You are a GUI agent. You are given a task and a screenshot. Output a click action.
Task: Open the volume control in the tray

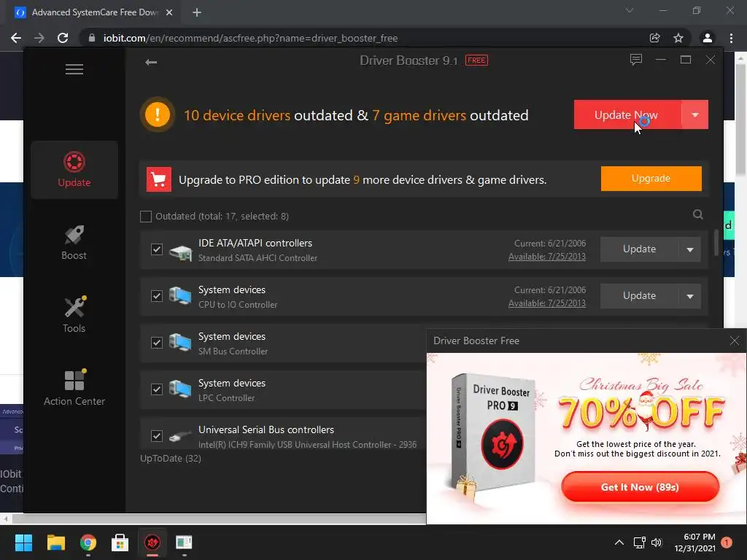pos(657,542)
